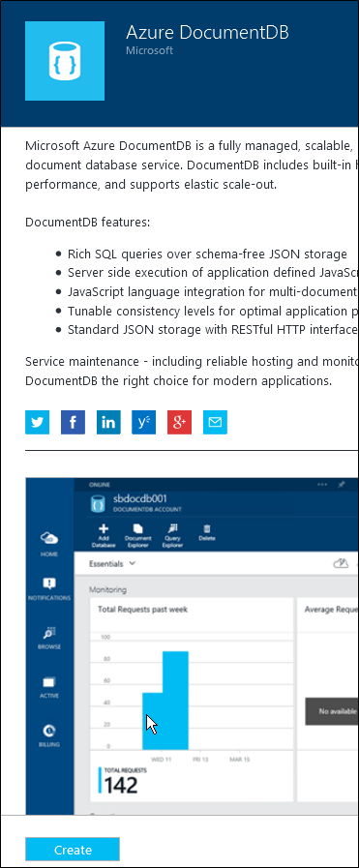
Task: Click the 'Rich SQL queries' bullet line
Action: point(207,254)
